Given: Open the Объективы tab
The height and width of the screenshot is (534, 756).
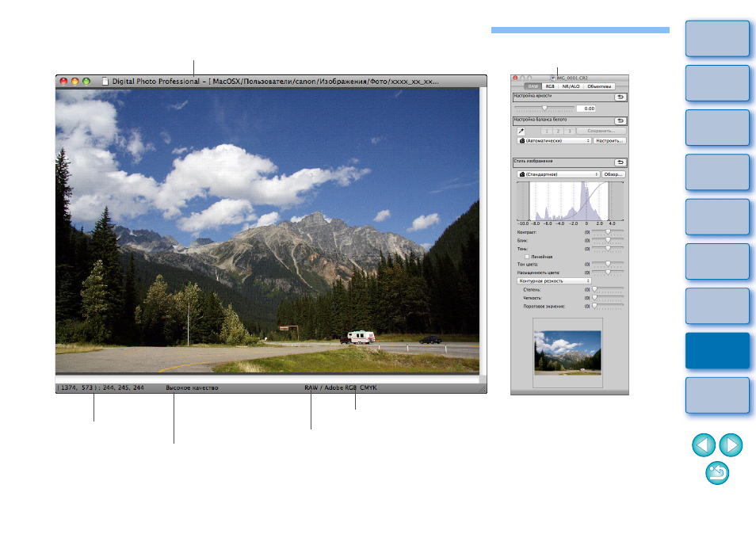Looking at the screenshot, I should tap(599, 86).
